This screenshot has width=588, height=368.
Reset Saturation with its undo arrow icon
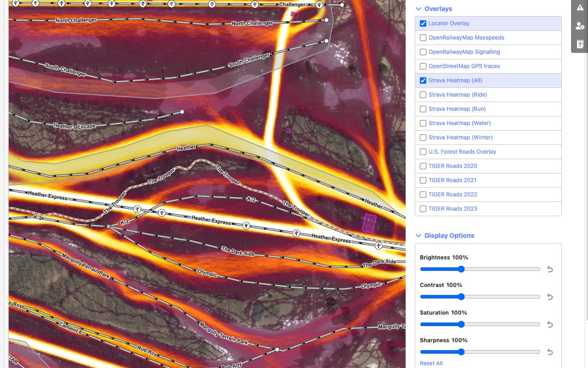[x=550, y=325]
